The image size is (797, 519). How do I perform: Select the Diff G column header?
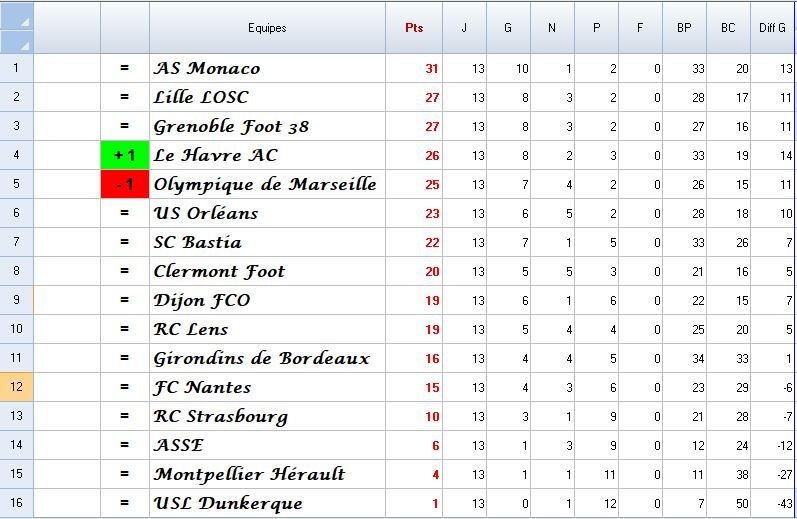point(772,28)
